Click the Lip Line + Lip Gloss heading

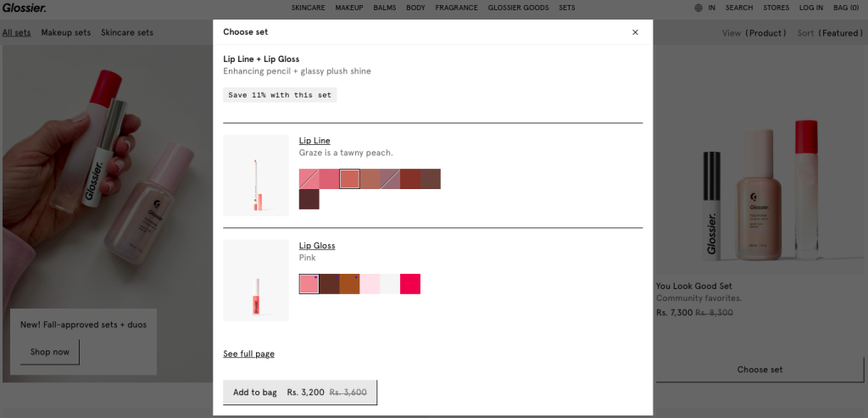(x=261, y=59)
